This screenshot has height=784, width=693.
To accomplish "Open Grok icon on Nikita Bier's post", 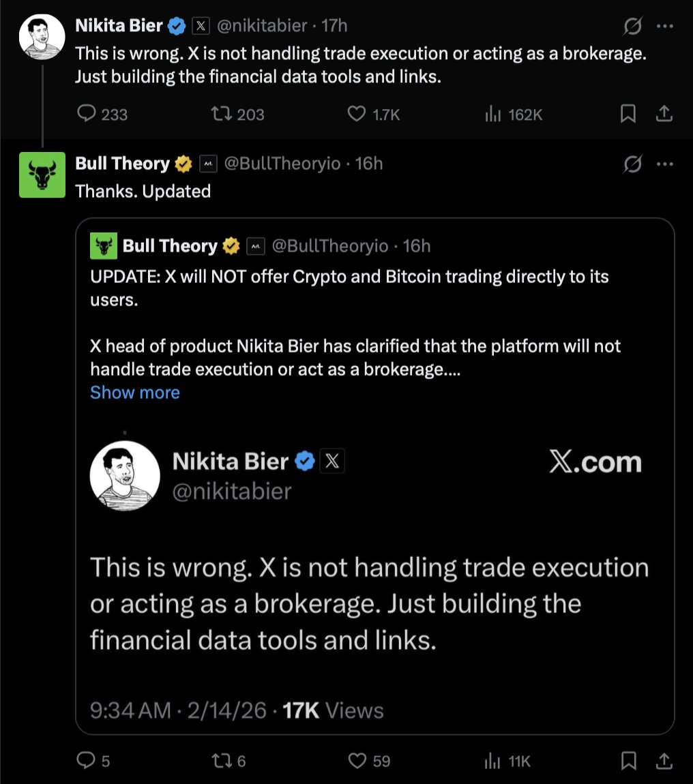I will (632, 27).
